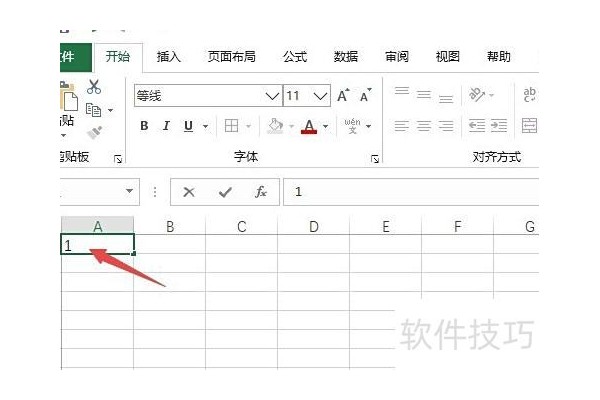The width and height of the screenshot is (600, 400).
Task: Open the 审阅 tab
Action: [x=397, y=57]
